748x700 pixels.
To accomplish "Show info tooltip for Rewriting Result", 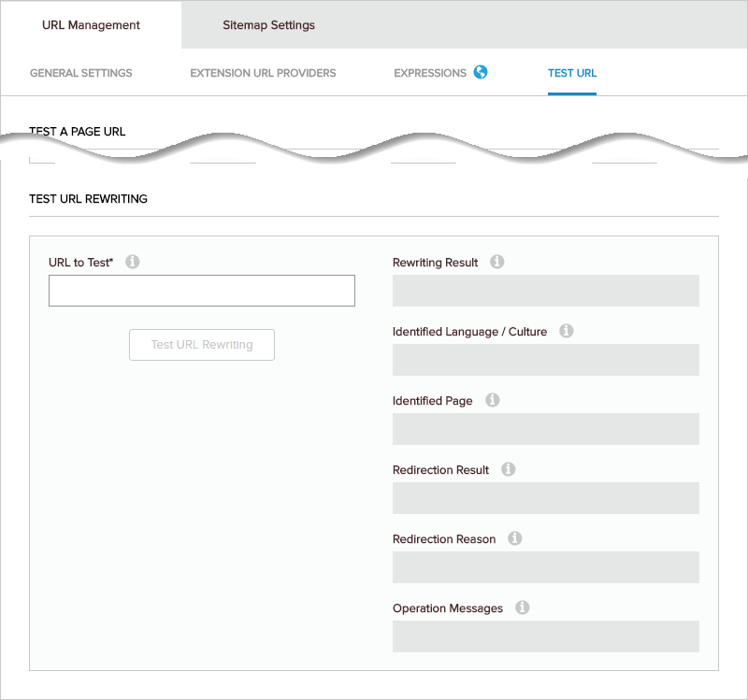I will [x=497, y=262].
